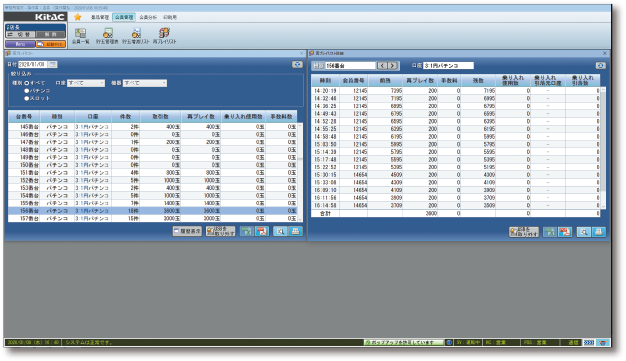Go to previous machine number arrow
This screenshot has width=626, height=361.
coord(382,65)
